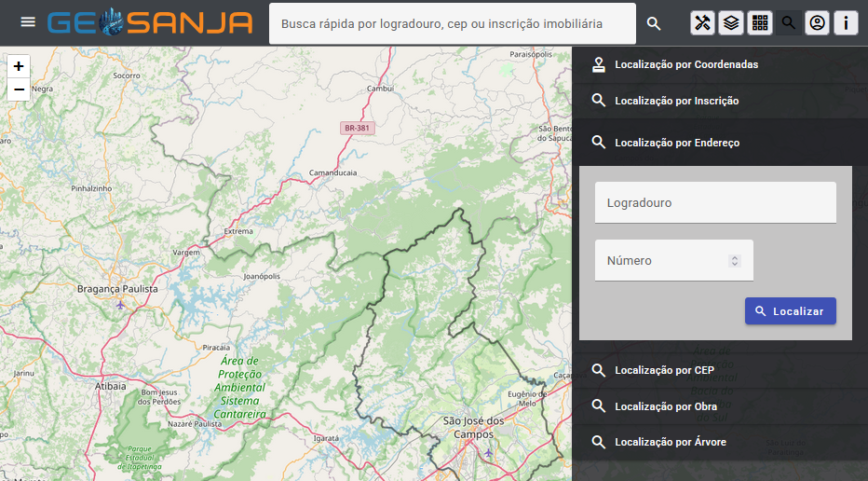
Task: Collapse Localização por Endereço section
Action: pyautogui.click(x=677, y=143)
